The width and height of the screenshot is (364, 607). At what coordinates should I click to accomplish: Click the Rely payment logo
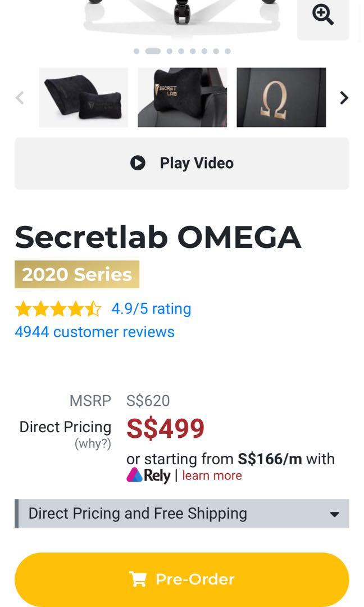point(136,475)
